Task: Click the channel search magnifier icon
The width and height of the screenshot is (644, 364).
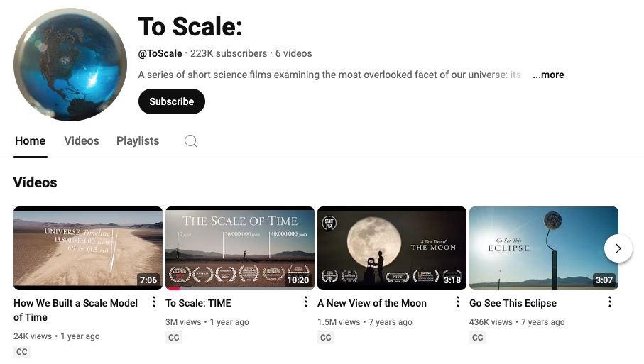Action: pos(191,141)
